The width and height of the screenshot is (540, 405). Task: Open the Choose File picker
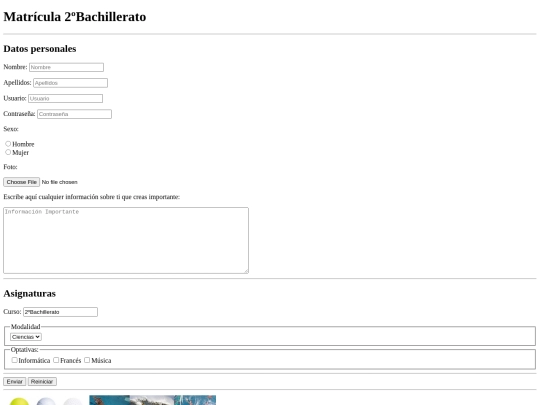[x=21, y=182]
